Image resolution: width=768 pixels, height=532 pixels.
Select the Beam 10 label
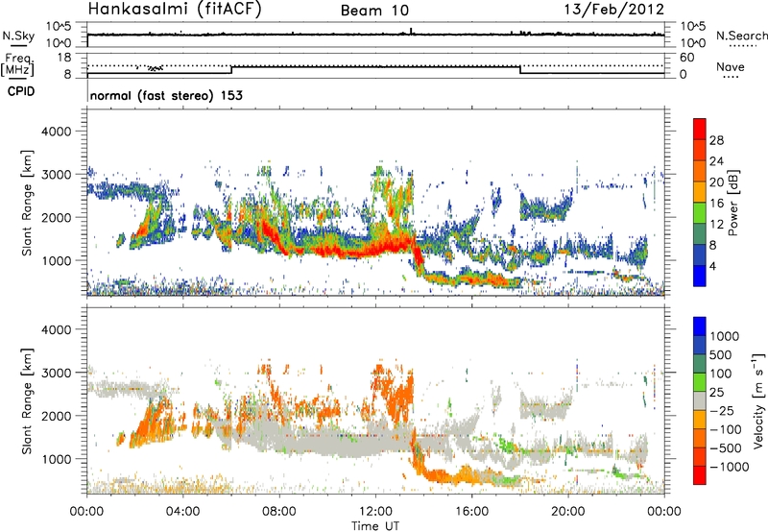pos(374,11)
